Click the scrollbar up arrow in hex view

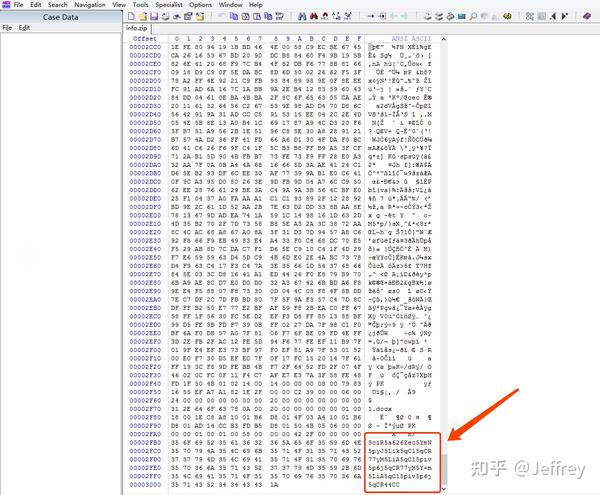pos(443,39)
